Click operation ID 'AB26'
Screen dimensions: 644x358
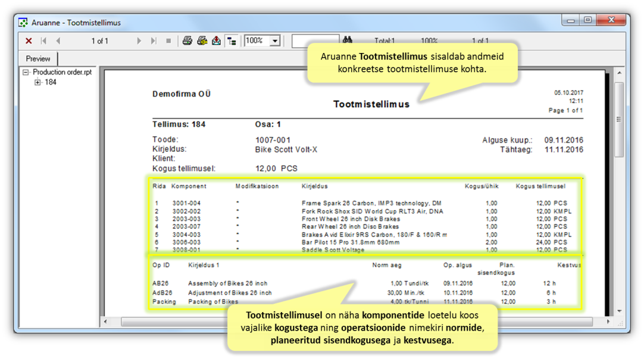(161, 284)
